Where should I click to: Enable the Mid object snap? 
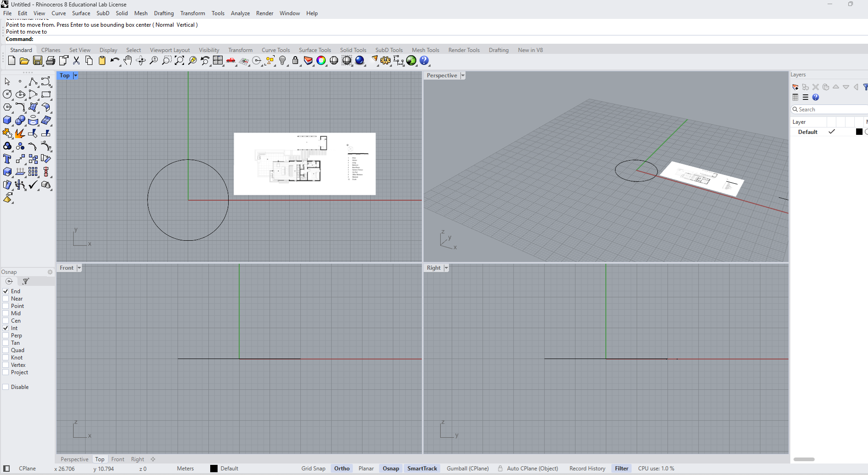(x=6, y=313)
